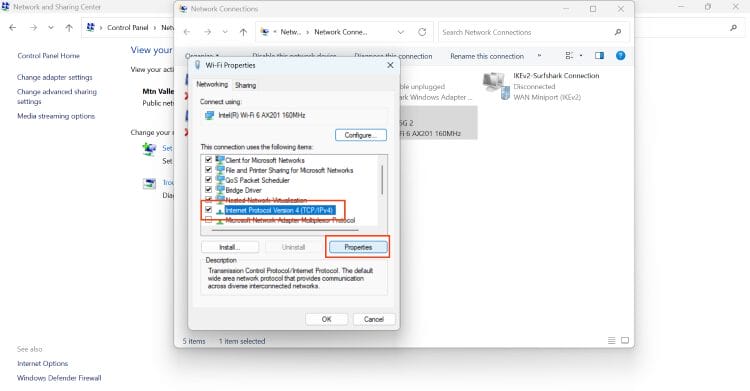Click the Install... button
Screen dimensions: 750x391
[x=230, y=247]
